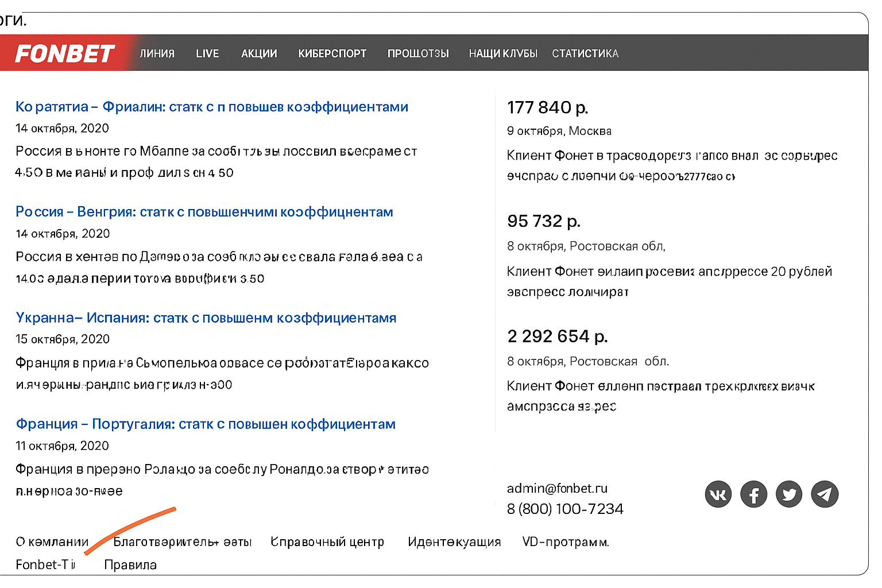Click the Twitter bird icon
The height and width of the screenshot is (588, 882).
tap(790, 494)
